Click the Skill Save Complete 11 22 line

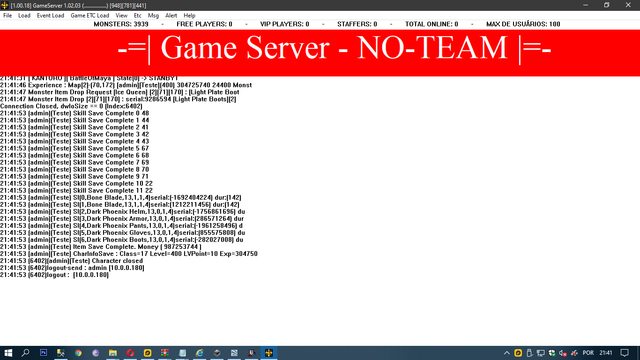(76, 191)
